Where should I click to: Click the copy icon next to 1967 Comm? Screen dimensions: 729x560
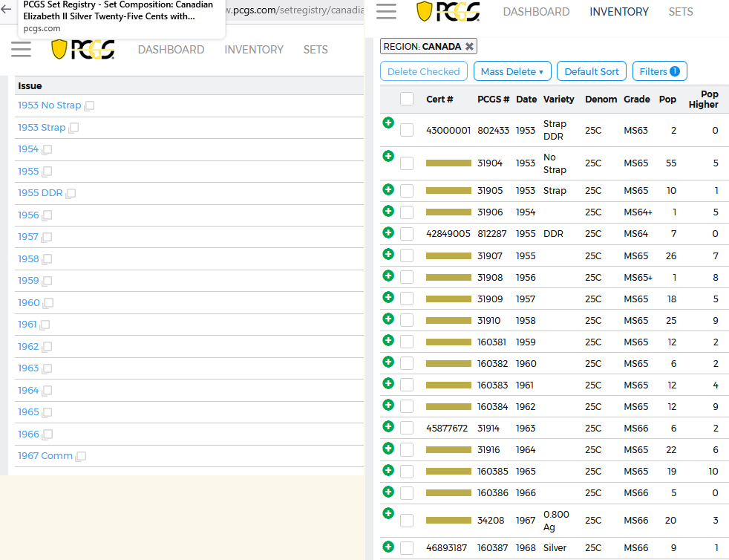(81, 456)
